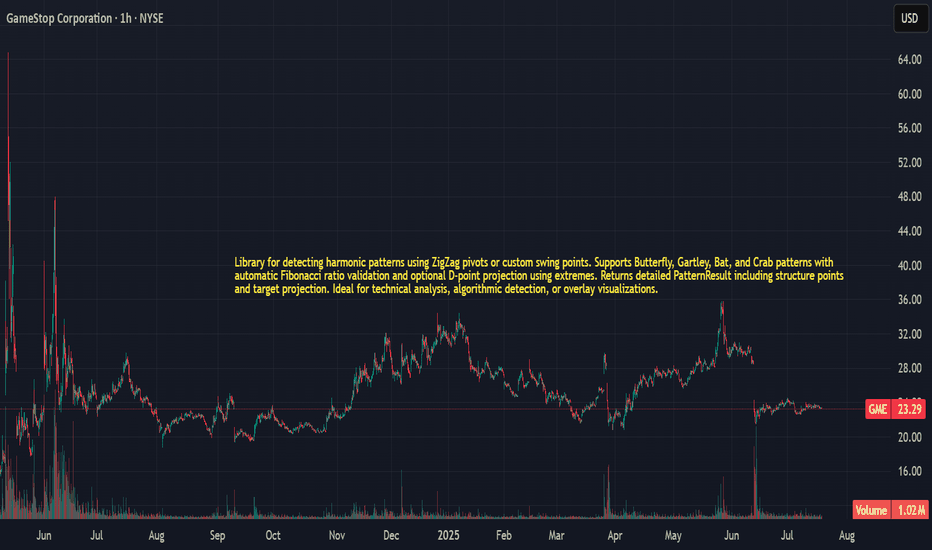
Task: Click the Feb time axis label
Action: 503,535
